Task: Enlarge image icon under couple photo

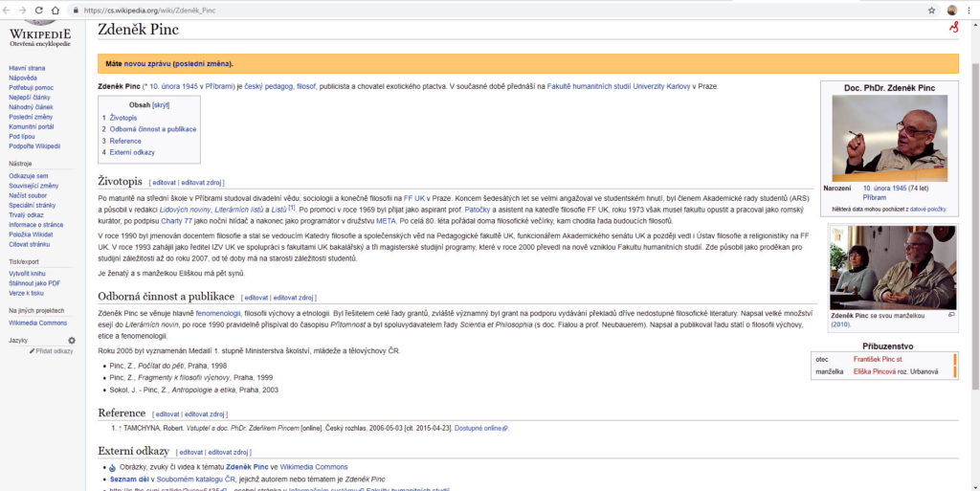Action: (951, 315)
